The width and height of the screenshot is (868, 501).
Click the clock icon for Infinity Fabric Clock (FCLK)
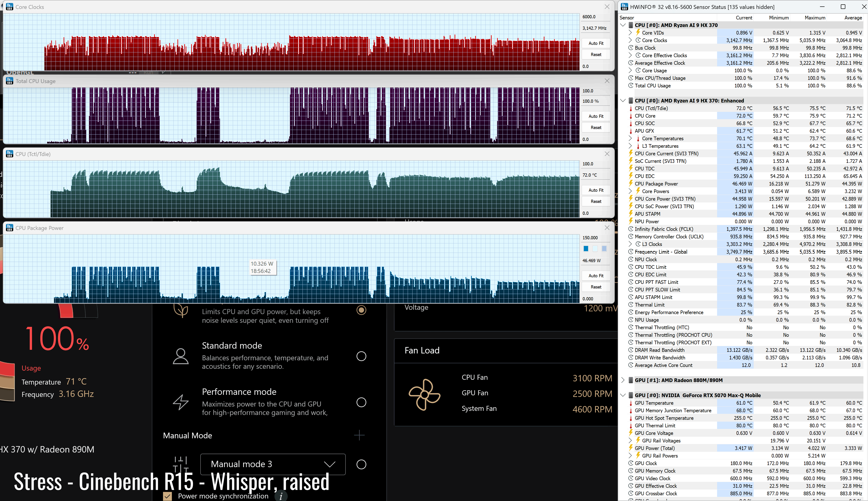[x=631, y=229]
